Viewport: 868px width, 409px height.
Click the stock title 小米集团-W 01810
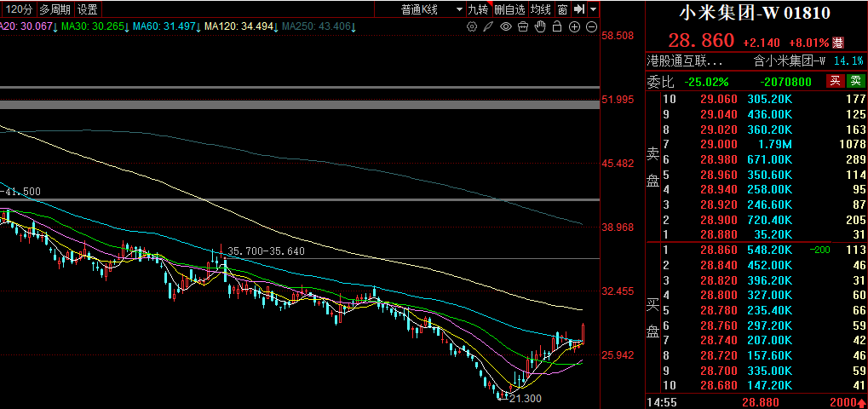[755, 14]
